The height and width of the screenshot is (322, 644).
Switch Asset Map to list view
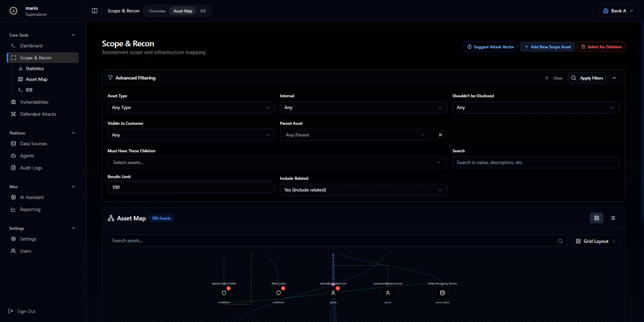point(612,218)
